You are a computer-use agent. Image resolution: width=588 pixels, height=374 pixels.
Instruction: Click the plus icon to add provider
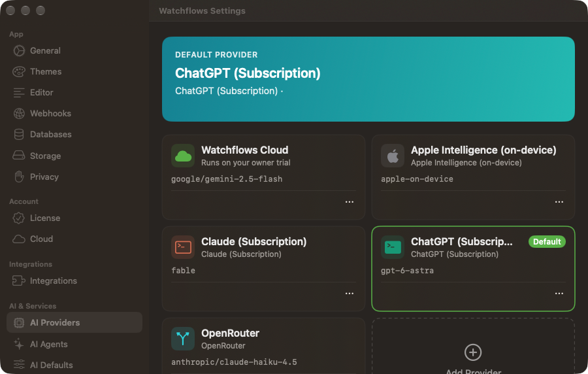(473, 352)
